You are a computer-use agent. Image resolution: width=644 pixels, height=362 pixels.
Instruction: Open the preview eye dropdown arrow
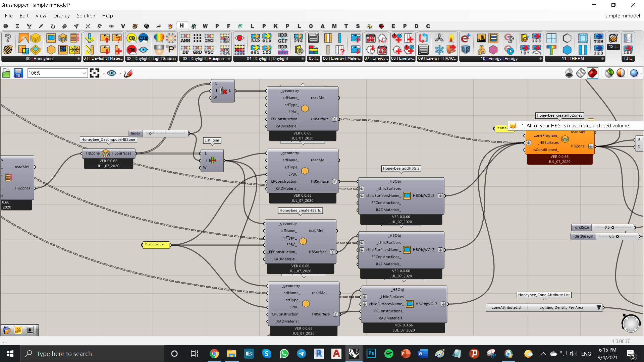point(120,73)
